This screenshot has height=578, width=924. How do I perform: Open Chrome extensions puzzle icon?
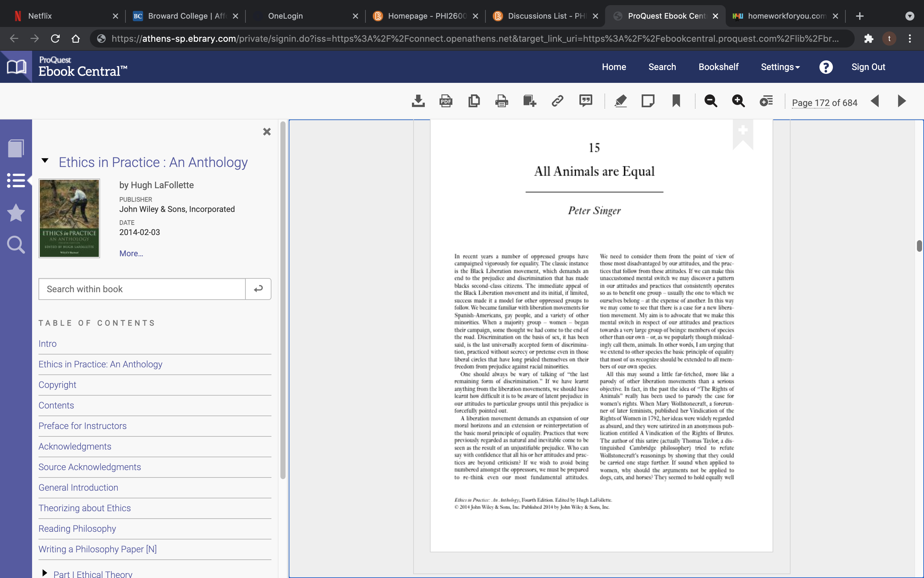(868, 39)
